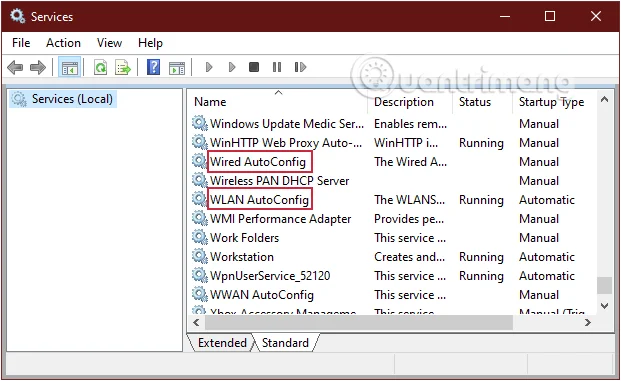Select the Workstation service name
The width and height of the screenshot is (621, 381).
pos(242,257)
